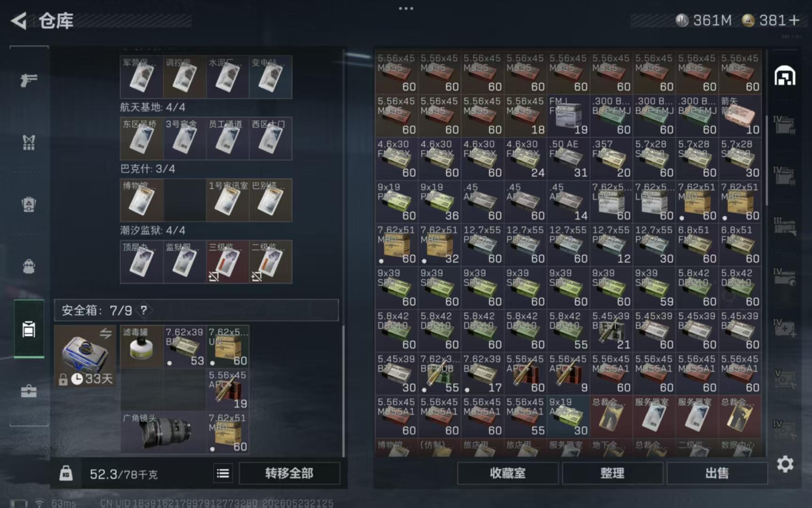
Task: Select 5.56x45 AP ammo with 19 rounds
Action: [x=227, y=389]
